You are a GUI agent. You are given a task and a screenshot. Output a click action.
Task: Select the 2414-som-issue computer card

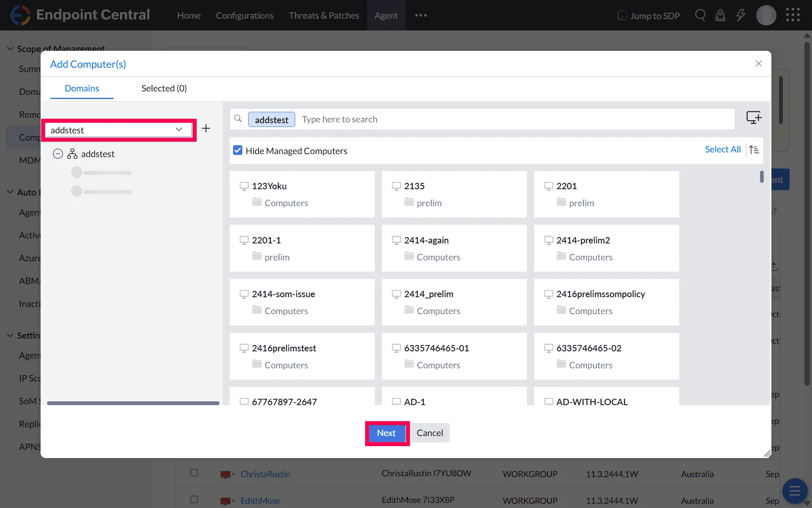tap(302, 302)
